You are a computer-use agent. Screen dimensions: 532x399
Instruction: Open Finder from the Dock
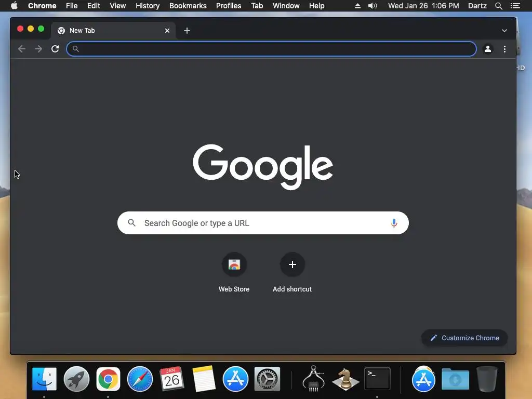(x=44, y=379)
